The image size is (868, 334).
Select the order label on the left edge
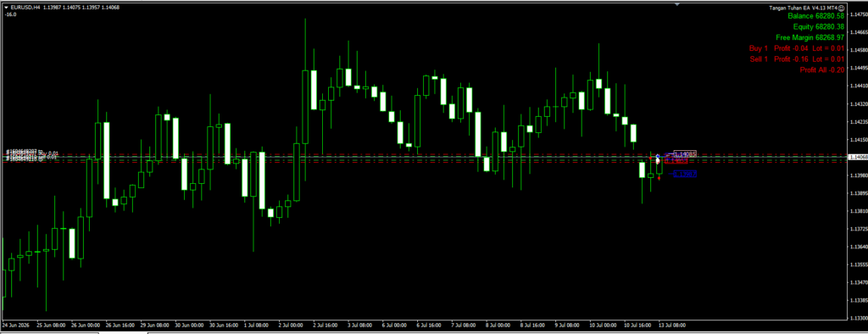coord(32,155)
